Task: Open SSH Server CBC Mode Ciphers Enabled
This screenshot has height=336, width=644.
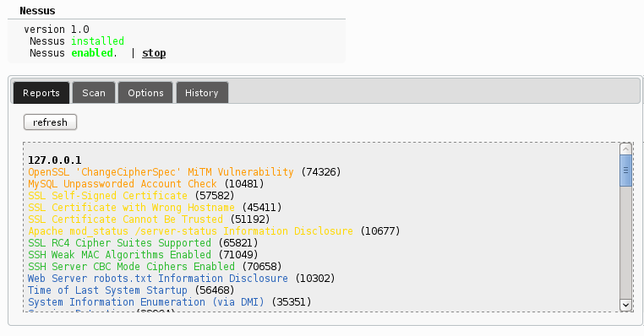Action: (132, 267)
